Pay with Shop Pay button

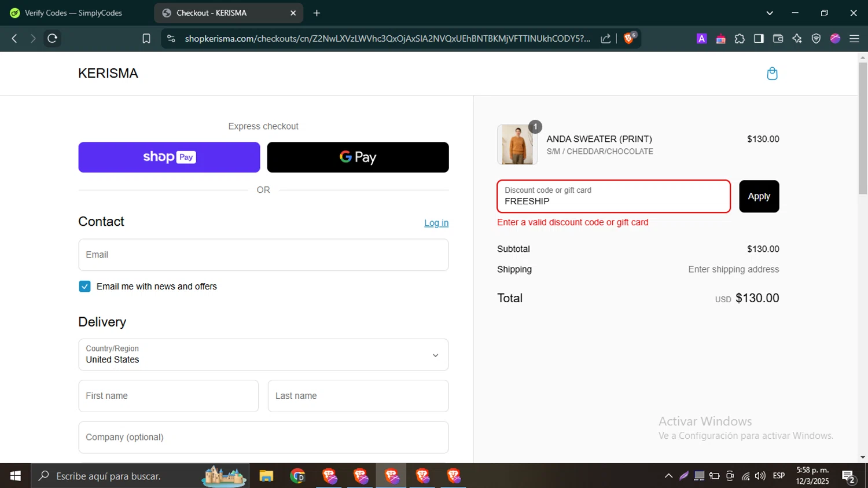click(x=169, y=157)
